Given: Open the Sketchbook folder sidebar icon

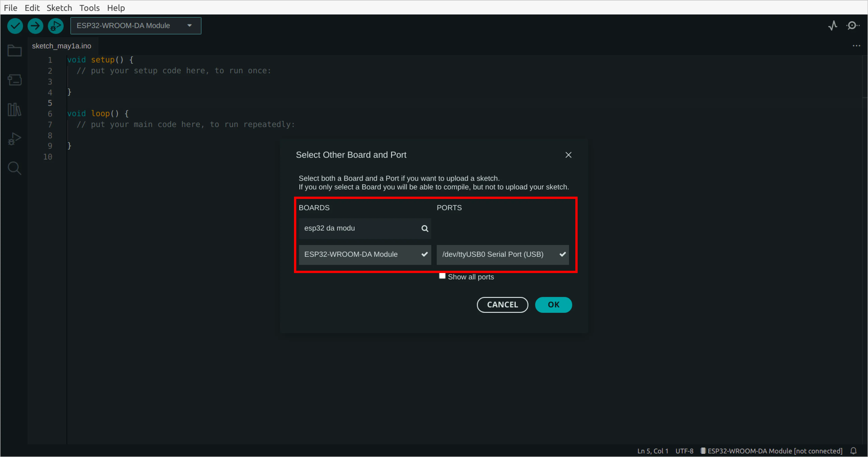Looking at the screenshot, I should (x=14, y=51).
